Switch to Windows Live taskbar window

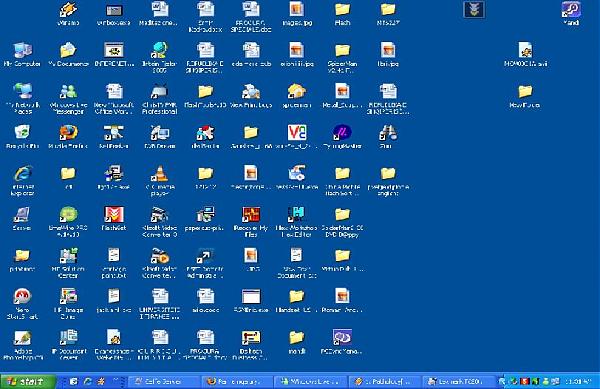click(x=311, y=381)
